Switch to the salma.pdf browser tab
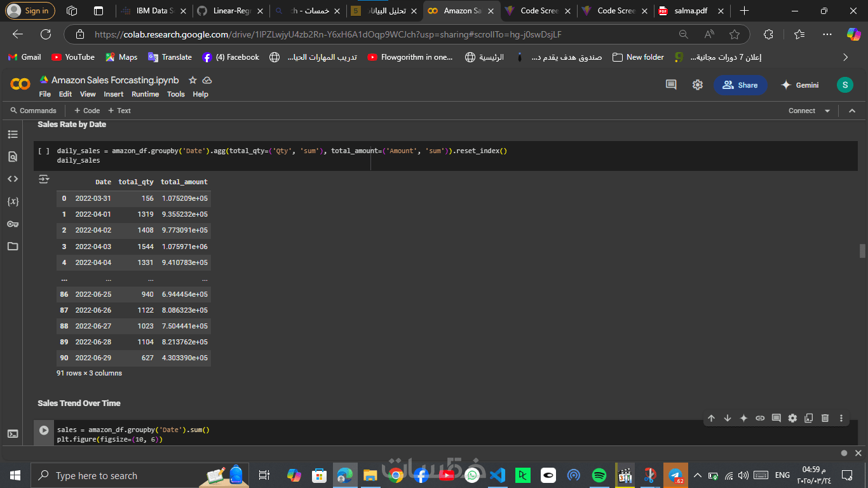 (x=691, y=11)
